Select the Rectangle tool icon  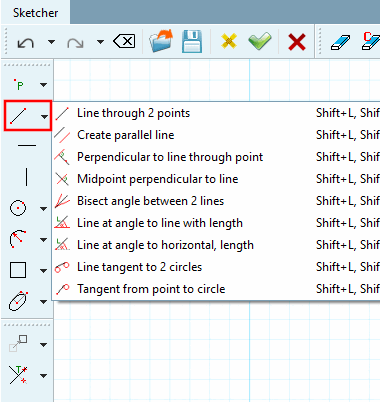(x=18, y=270)
